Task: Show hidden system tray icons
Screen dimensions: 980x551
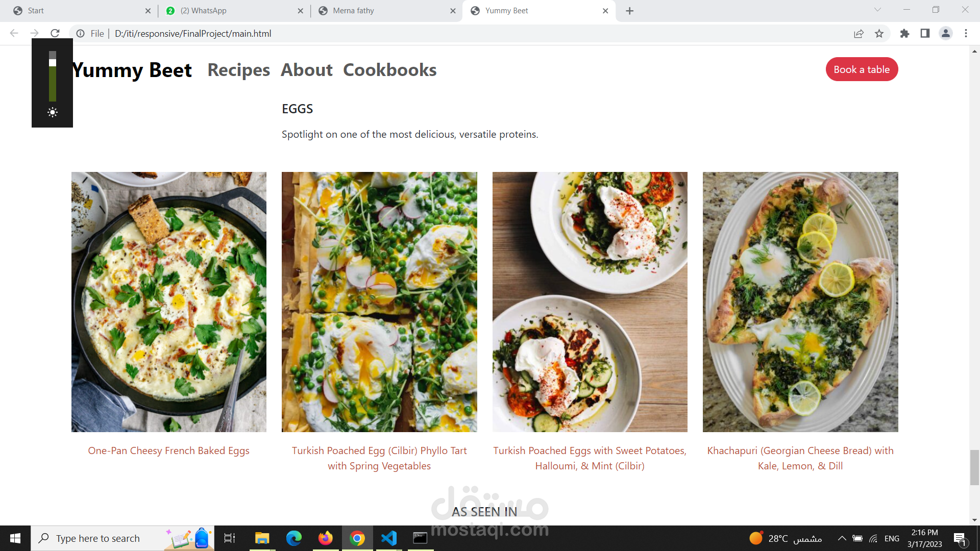Action: click(842, 538)
